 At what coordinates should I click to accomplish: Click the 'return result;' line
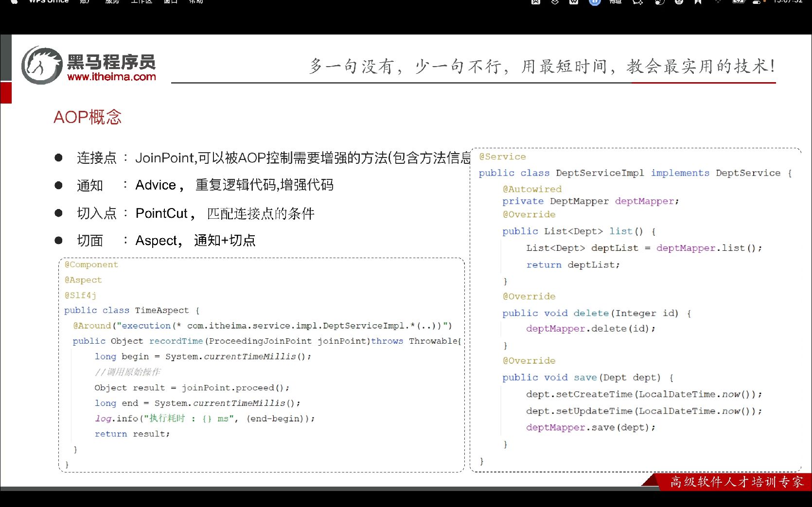[132, 434]
